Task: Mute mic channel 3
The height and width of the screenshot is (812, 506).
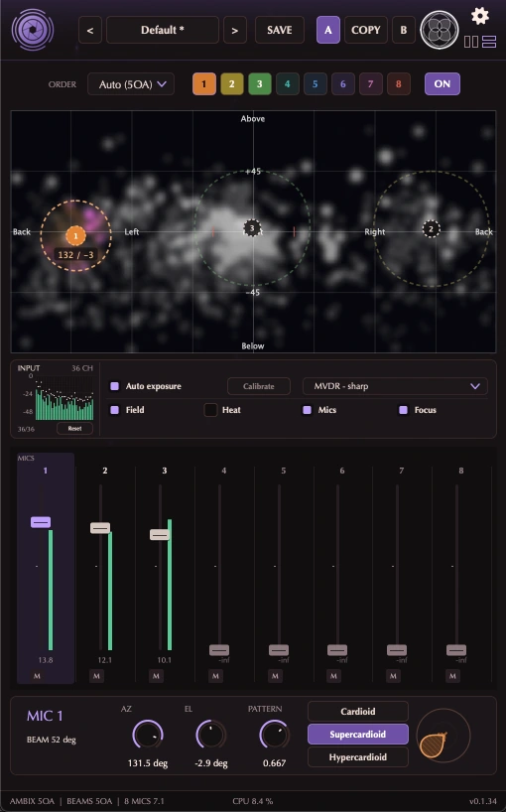Action: point(156,676)
